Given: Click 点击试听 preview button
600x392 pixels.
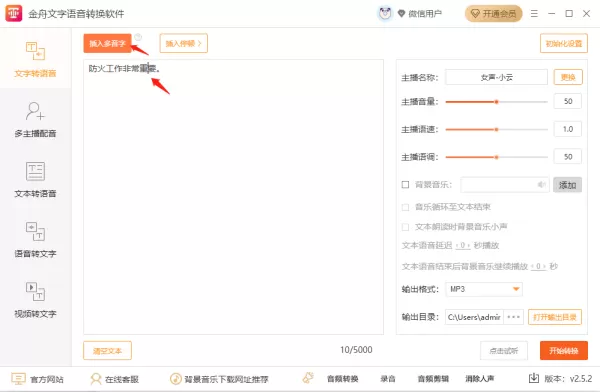Looking at the screenshot, I should [504, 351].
